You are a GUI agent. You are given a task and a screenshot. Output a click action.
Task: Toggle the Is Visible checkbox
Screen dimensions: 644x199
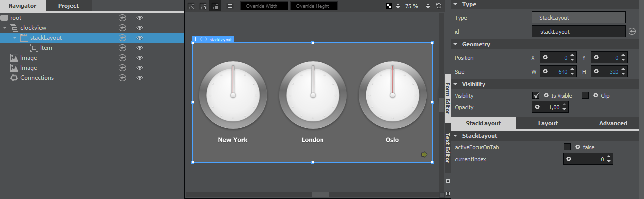(x=536, y=95)
